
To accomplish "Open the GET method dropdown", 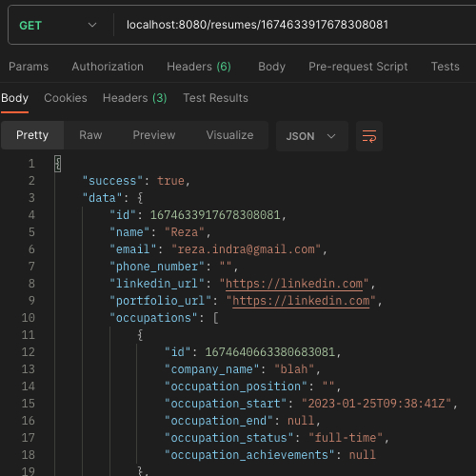I will coord(58,25).
